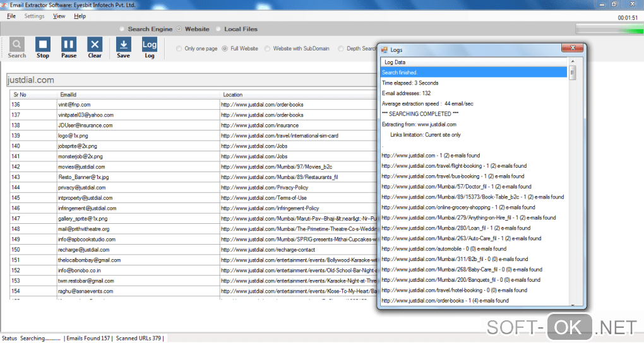The image size is (644, 343).
Task: Sort by the Sr No column header
Action: coord(33,95)
